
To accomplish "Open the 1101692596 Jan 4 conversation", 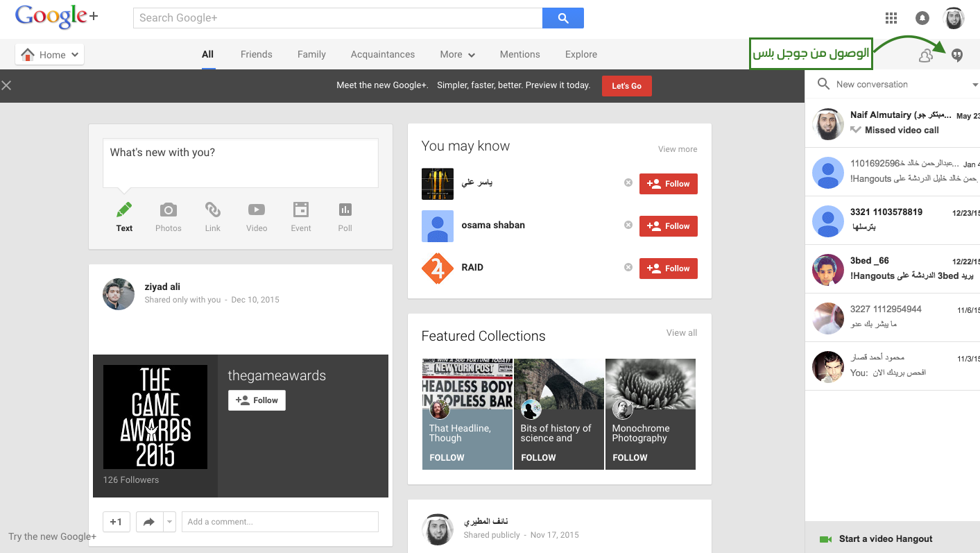I will tap(893, 171).
